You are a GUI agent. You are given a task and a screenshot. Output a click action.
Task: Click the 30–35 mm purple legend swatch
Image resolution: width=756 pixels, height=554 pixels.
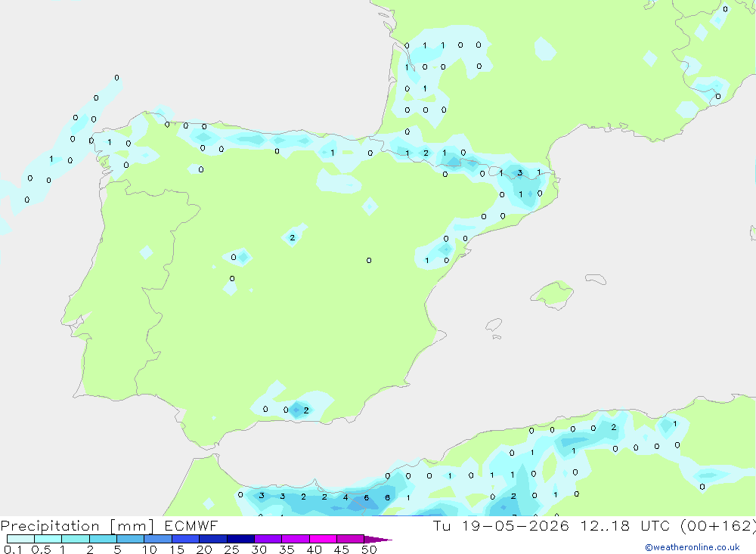tap(268, 539)
